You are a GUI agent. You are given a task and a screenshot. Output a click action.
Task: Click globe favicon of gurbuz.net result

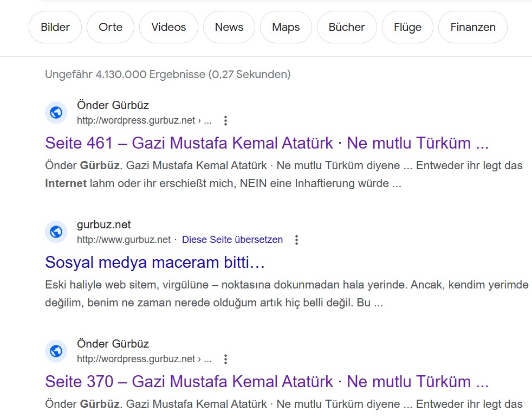click(56, 232)
